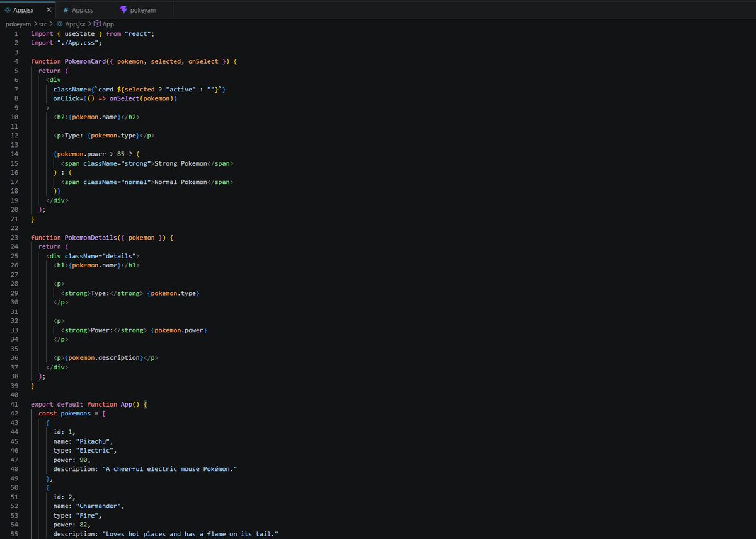Click line number 23 in gutter
Image resolution: width=756 pixels, height=539 pixels.
point(14,238)
